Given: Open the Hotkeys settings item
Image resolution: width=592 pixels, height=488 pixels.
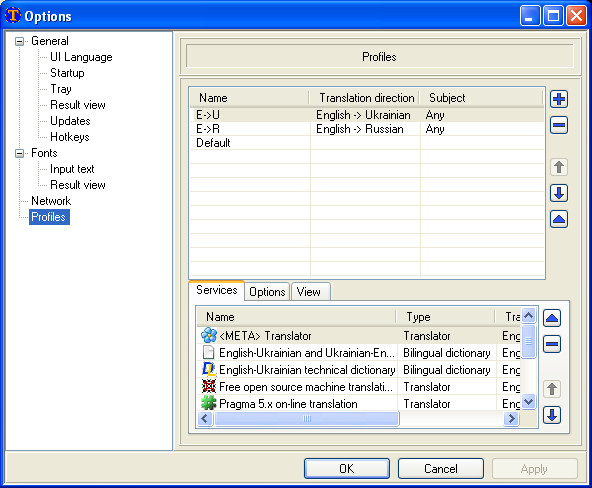Looking at the screenshot, I should click(x=70, y=137).
